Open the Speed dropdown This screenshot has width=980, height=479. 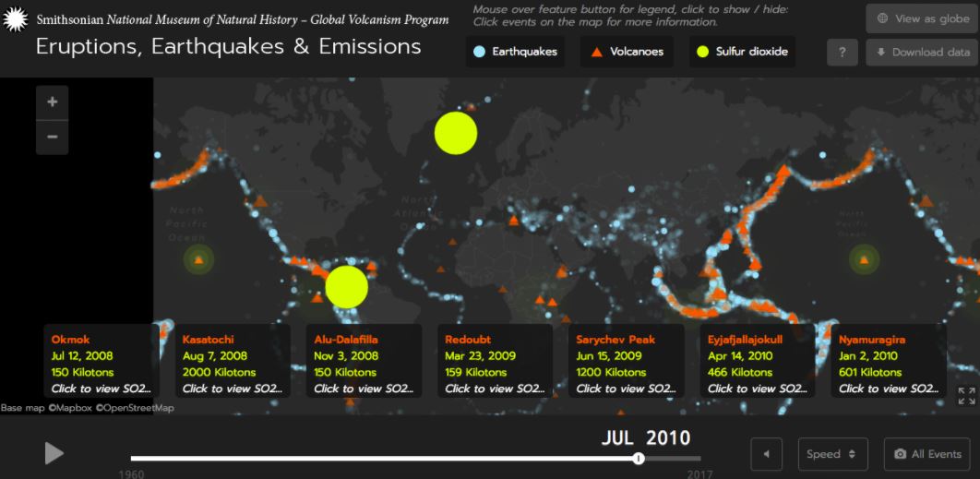tap(832, 454)
